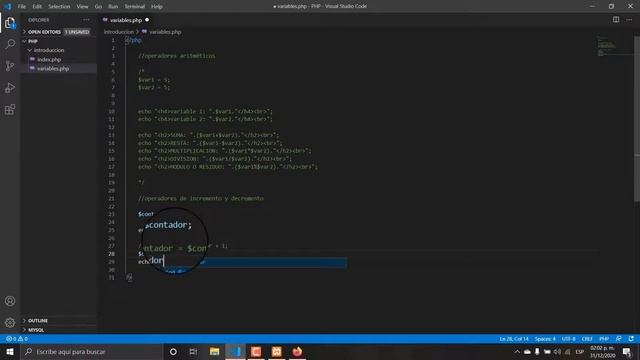The height and width of the screenshot is (360, 640).
Task: Open the Help menu
Action: pos(157,7)
